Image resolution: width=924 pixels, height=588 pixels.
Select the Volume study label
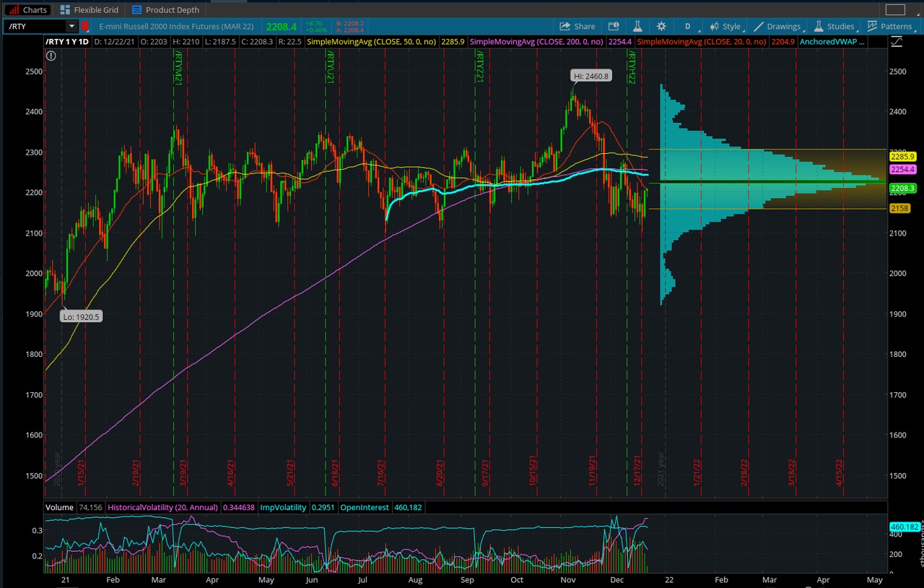point(59,507)
